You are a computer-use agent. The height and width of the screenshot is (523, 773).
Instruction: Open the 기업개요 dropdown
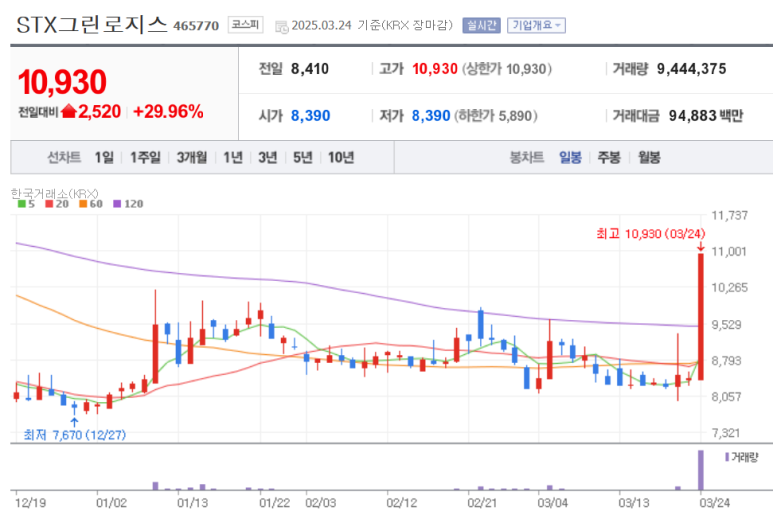click(x=536, y=25)
